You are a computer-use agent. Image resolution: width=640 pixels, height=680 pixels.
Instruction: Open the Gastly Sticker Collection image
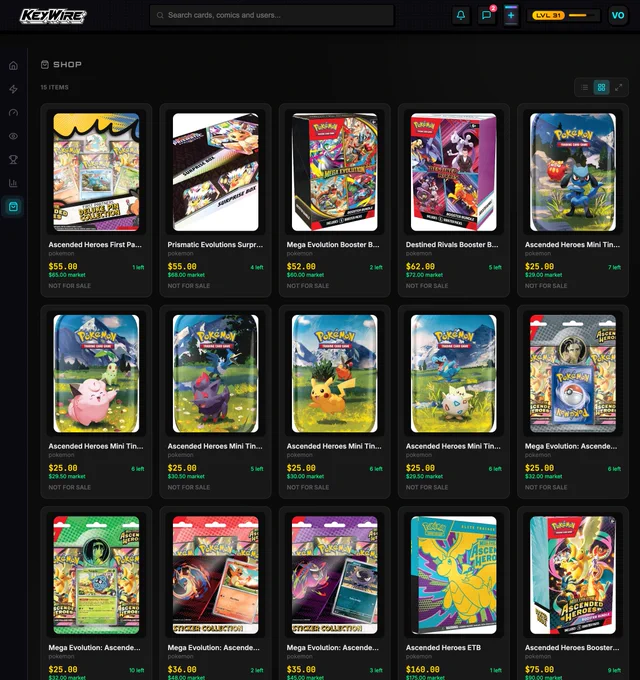(335, 575)
